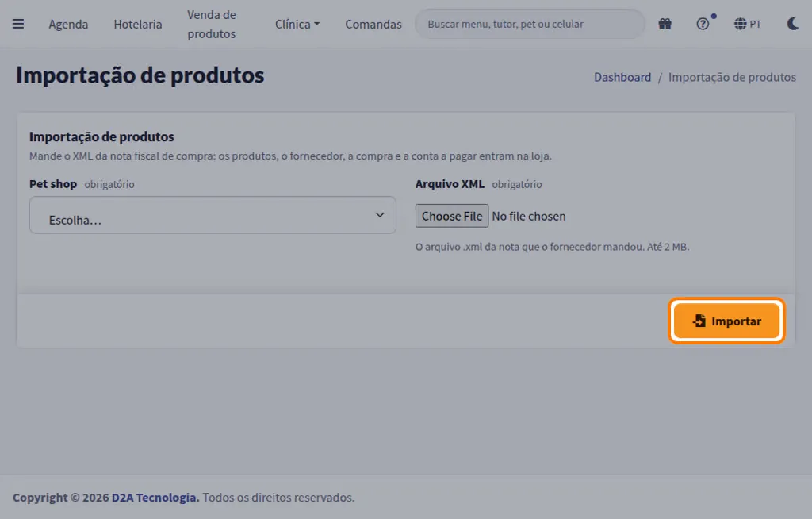Click the Choose File button
812x519 pixels.
tap(451, 216)
